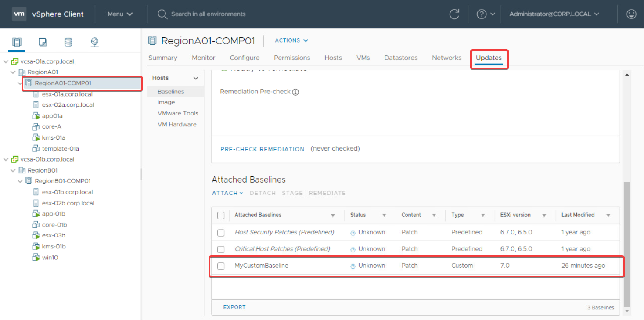The height and width of the screenshot is (320, 644).
Task: Open Storage inventory view icon
Action: click(x=68, y=42)
